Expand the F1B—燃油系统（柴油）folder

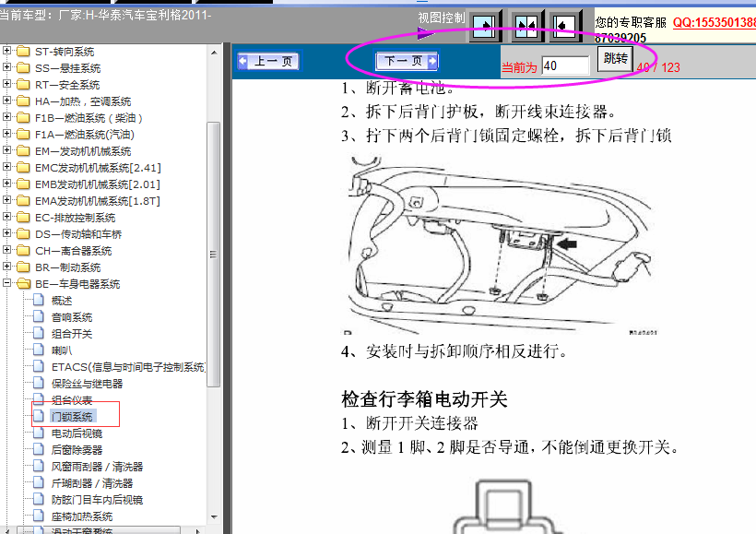[x=6, y=117]
